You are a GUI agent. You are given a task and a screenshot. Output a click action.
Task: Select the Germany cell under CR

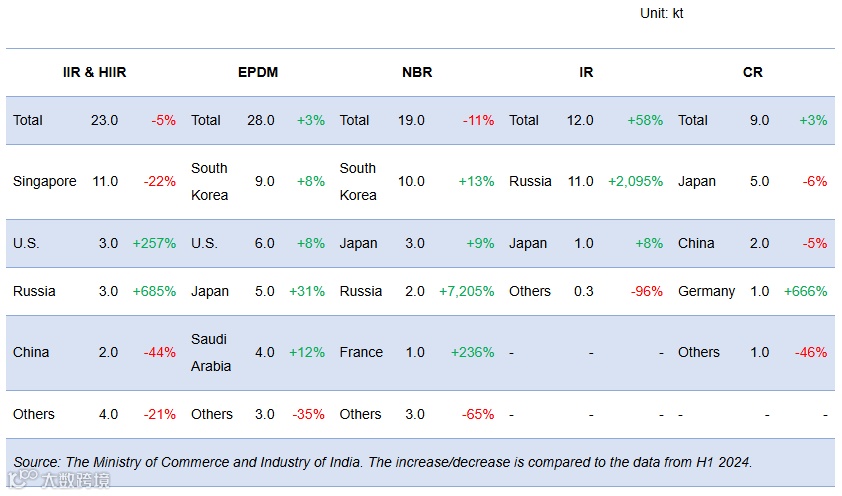pos(706,291)
